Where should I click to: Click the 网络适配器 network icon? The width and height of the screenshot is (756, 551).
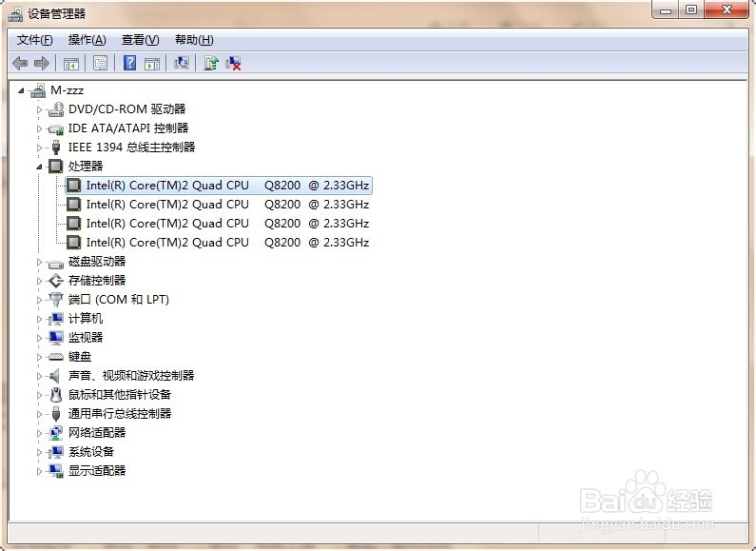pyautogui.click(x=56, y=433)
